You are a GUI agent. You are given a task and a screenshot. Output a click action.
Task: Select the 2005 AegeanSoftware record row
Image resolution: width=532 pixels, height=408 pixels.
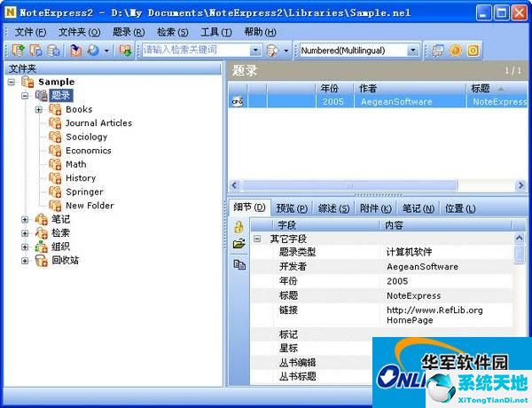click(378, 101)
